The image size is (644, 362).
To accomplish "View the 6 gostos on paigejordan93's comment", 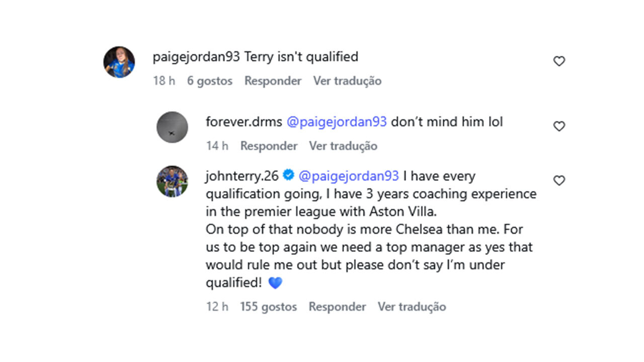I will tap(209, 80).
